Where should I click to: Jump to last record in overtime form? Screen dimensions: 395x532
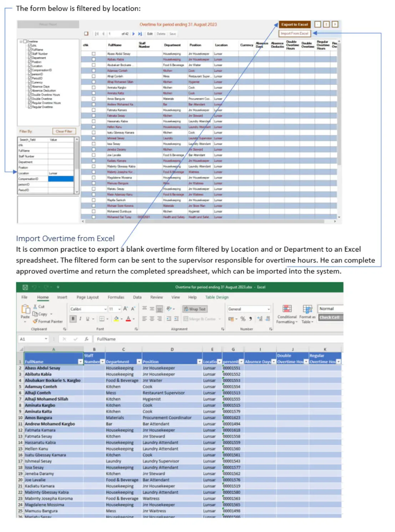140,34
